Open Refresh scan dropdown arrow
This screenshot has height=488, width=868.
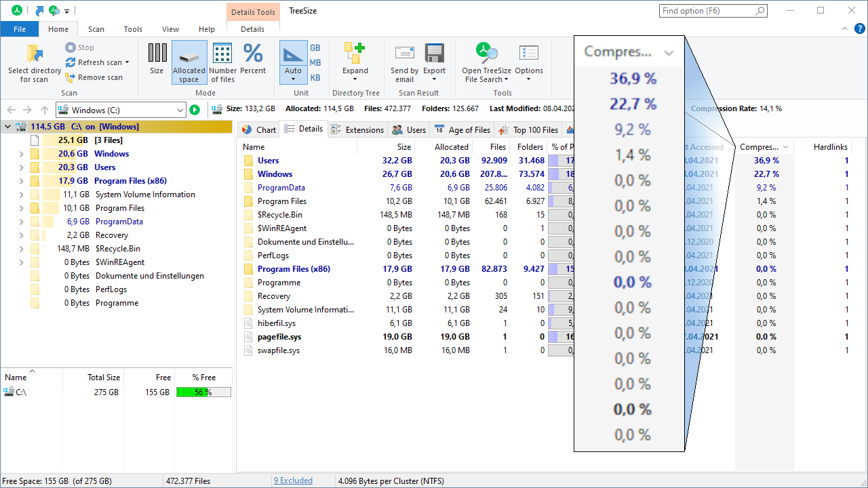(x=127, y=62)
